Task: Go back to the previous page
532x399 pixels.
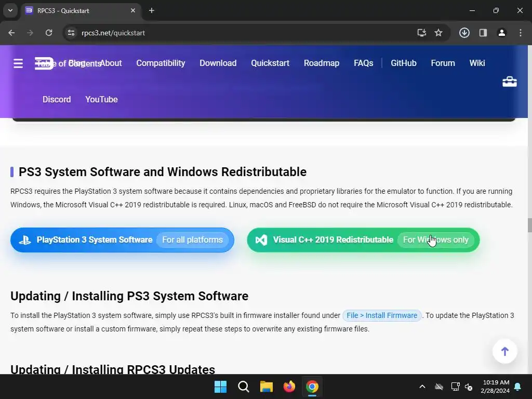Action: tap(11, 33)
